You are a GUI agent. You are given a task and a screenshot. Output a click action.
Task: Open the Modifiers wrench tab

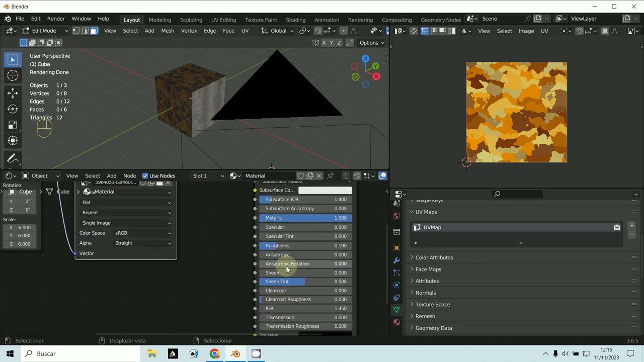click(x=396, y=260)
